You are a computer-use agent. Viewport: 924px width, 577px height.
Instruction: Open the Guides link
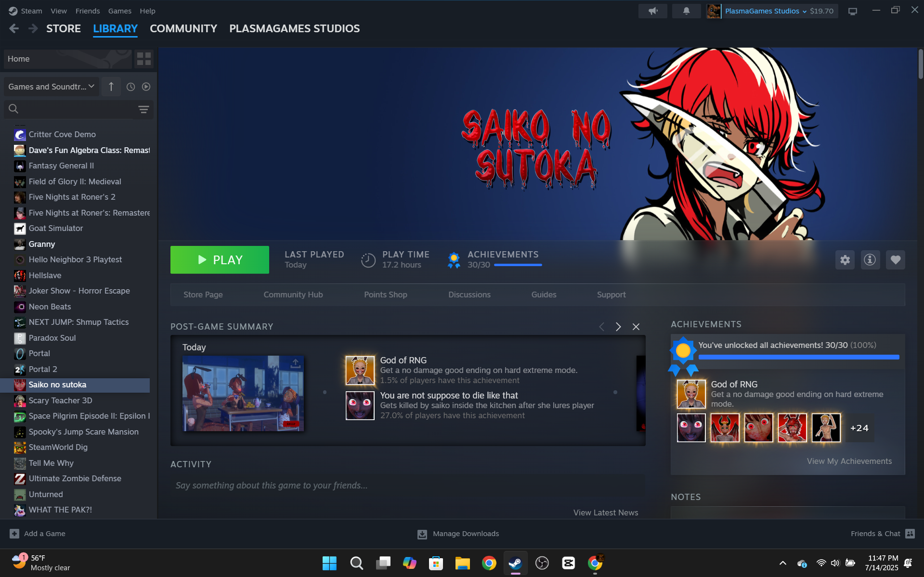(544, 295)
